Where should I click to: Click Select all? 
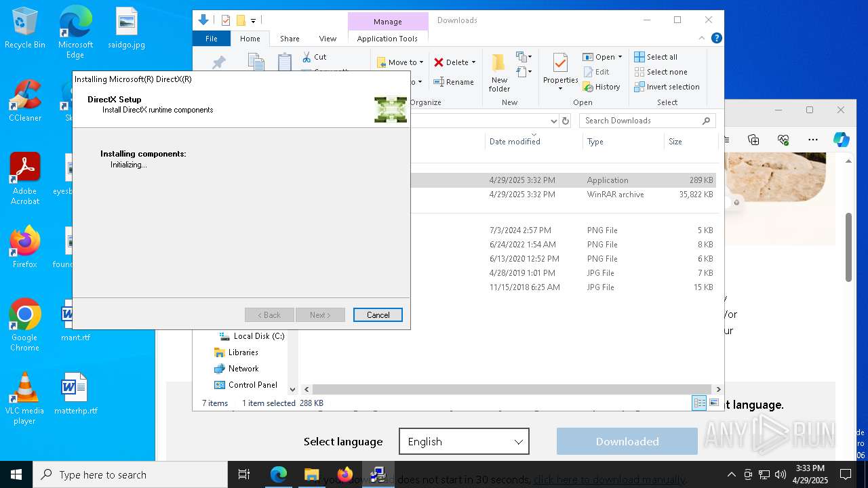[656, 57]
